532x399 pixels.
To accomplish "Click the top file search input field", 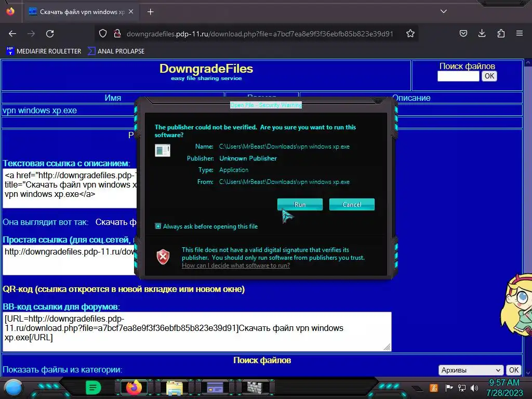I will pos(458,76).
